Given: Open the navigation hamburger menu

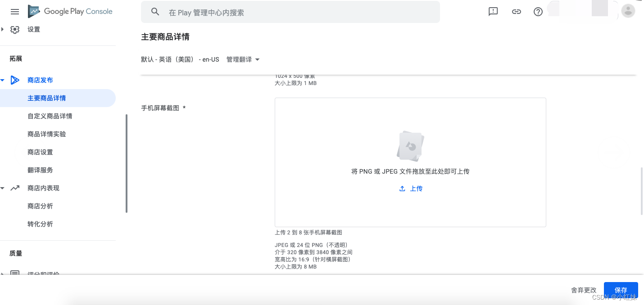Looking at the screenshot, I should [x=14, y=11].
